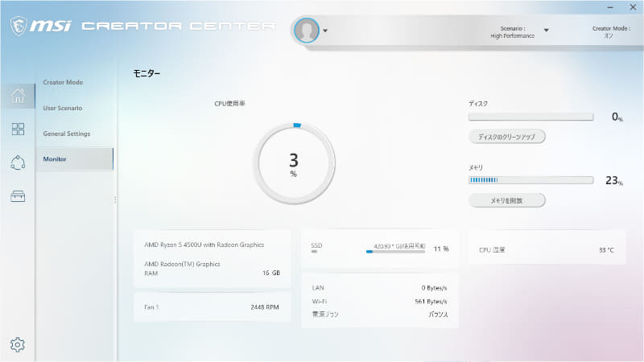Click the ディスク label
This screenshot has width=644, height=362.
478,104
